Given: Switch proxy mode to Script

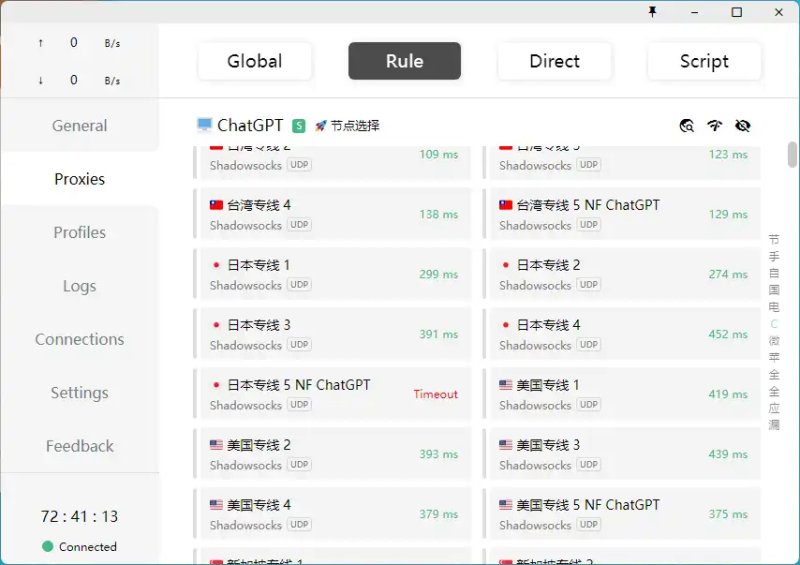Looking at the screenshot, I should [x=704, y=61].
